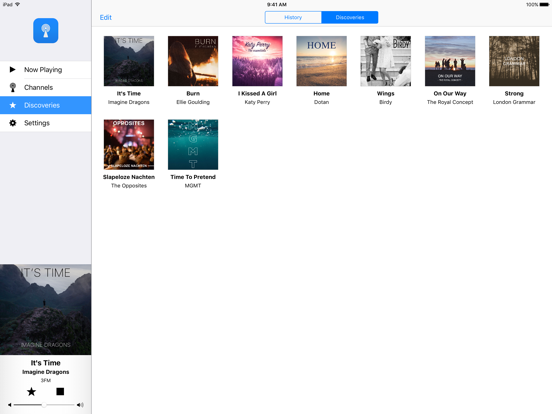The height and width of the screenshot is (414, 552).
Task: Favorite the current song with star button
Action: click(x=31, y=391)
